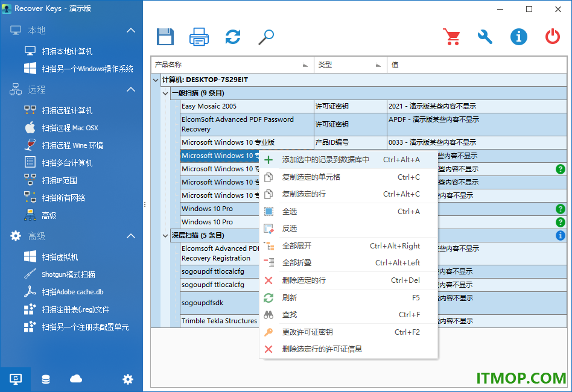Choose 更改许可证密钥 in the context menu
This screenshot has height=392, width=572.
[x=348, y=332]
